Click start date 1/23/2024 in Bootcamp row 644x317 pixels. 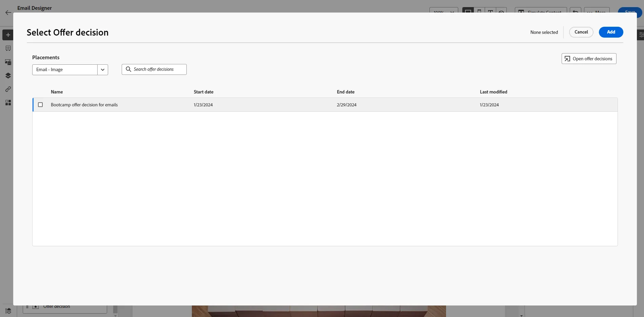point(203,105)
